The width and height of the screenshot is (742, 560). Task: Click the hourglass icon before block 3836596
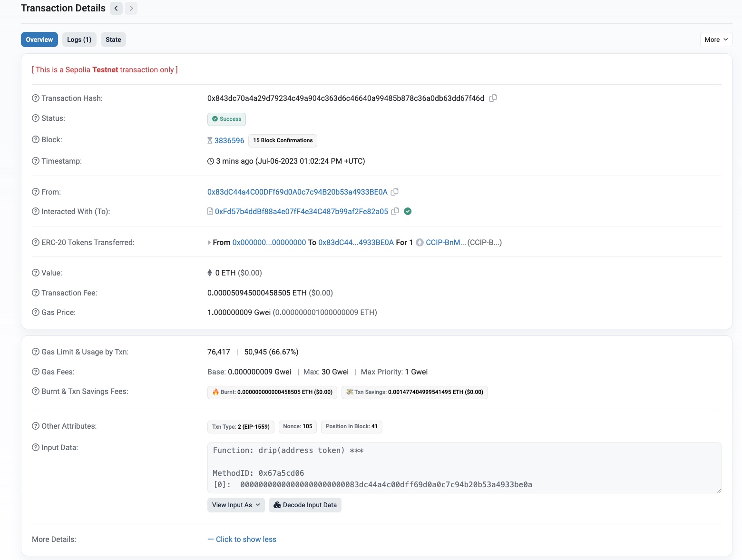tap(210, 140)
